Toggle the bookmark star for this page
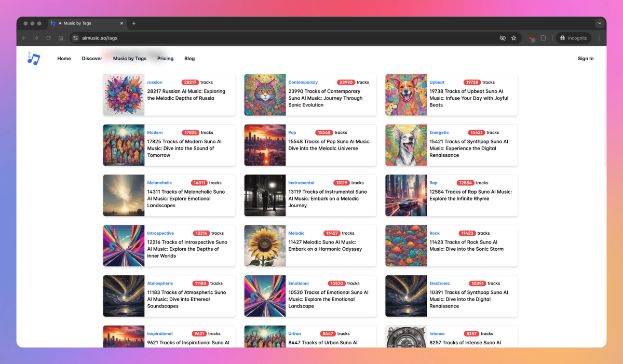This screenshot has height=364, width=623. click(514, 37)
